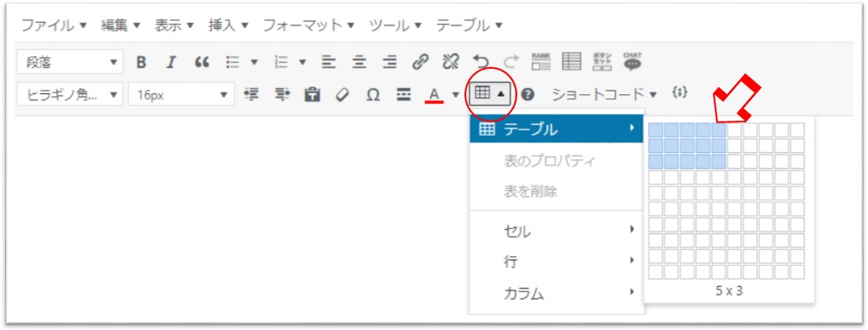Open the フォーマット menu
The width and height of the screenshot is (868, 330).
(308, 26)
